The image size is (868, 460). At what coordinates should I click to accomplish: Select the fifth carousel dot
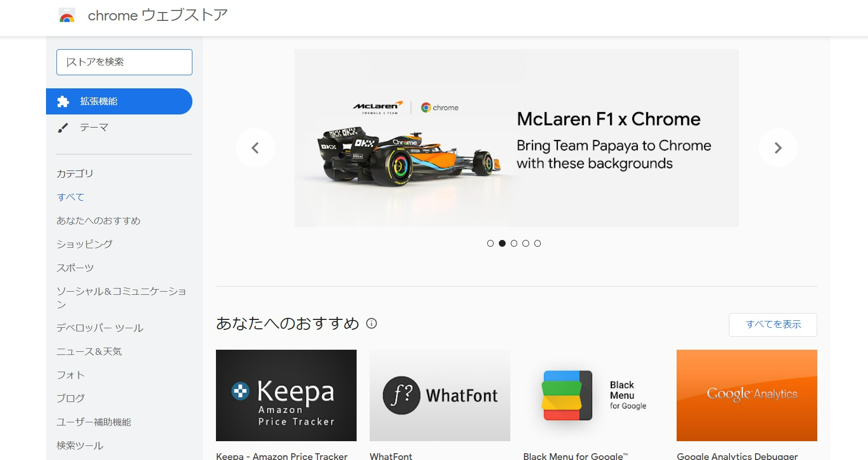point(538,243)
